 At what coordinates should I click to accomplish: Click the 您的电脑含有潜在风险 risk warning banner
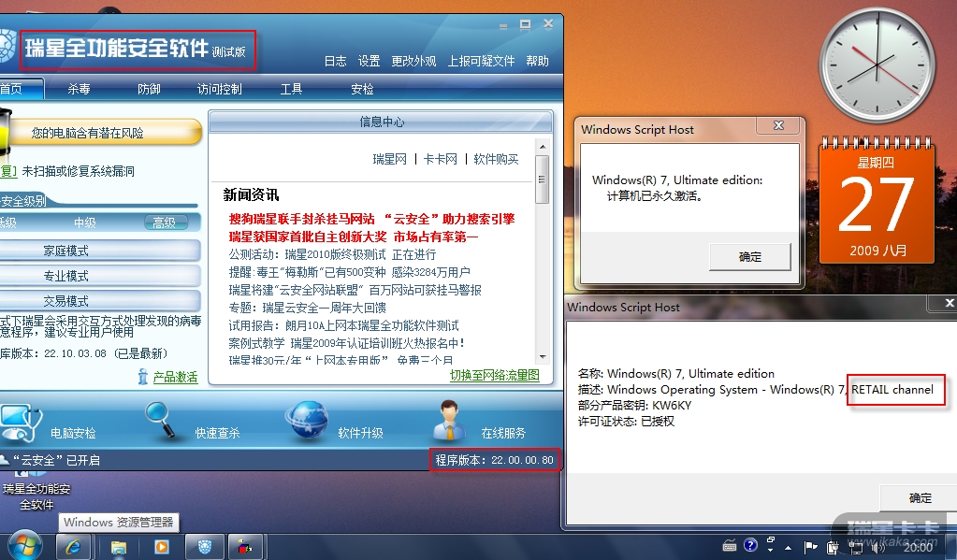point(101,133)
